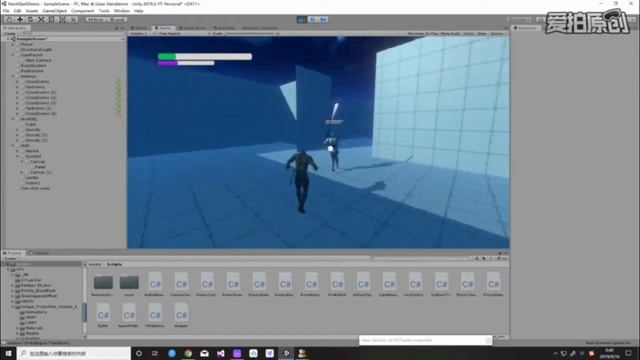Open the first folder in Scripts assets

pyautogui.click(x=103, y=284)
